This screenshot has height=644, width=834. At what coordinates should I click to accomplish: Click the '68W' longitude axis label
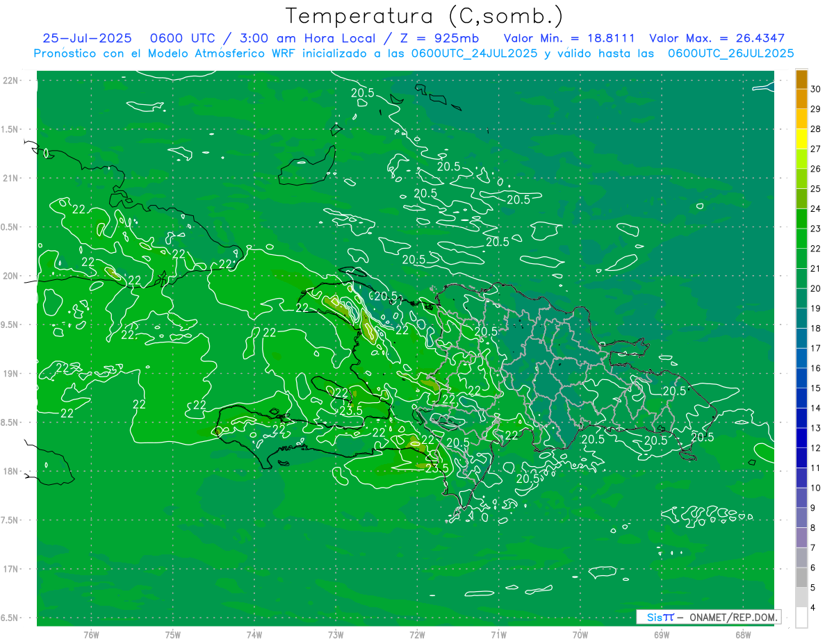click(x=743, y=634)
